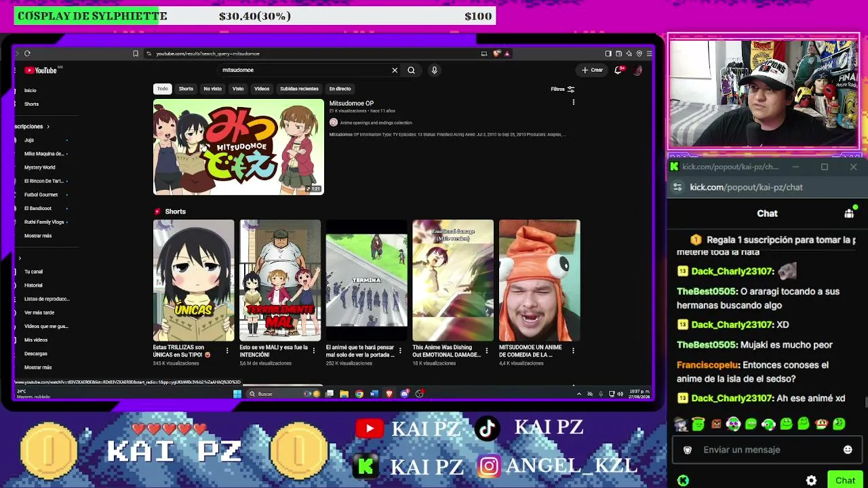Open the Mystery World subscription

(x=40, y=167)
